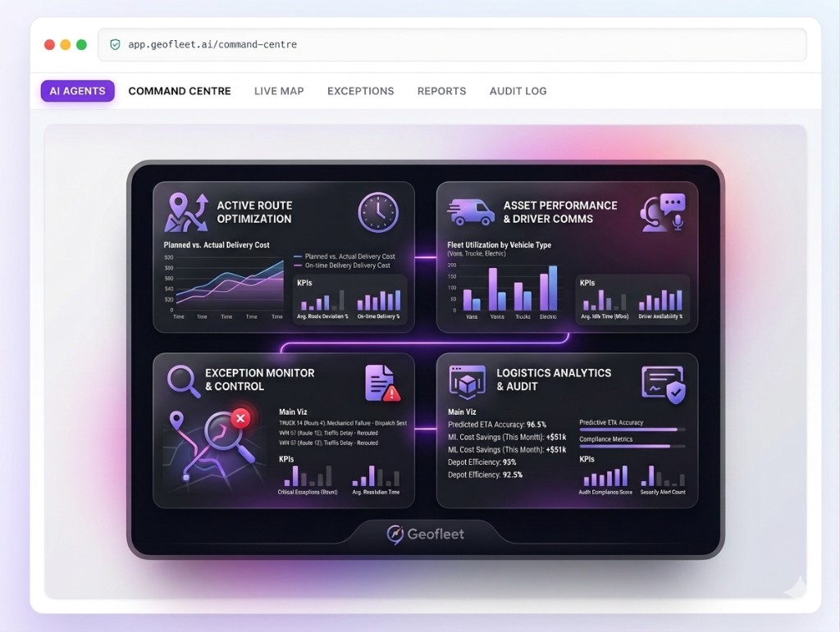Screen dimensions: 840x632
Task: Open the Planned vs. Actual Delivery Cost chart
Action: point(224,288)
